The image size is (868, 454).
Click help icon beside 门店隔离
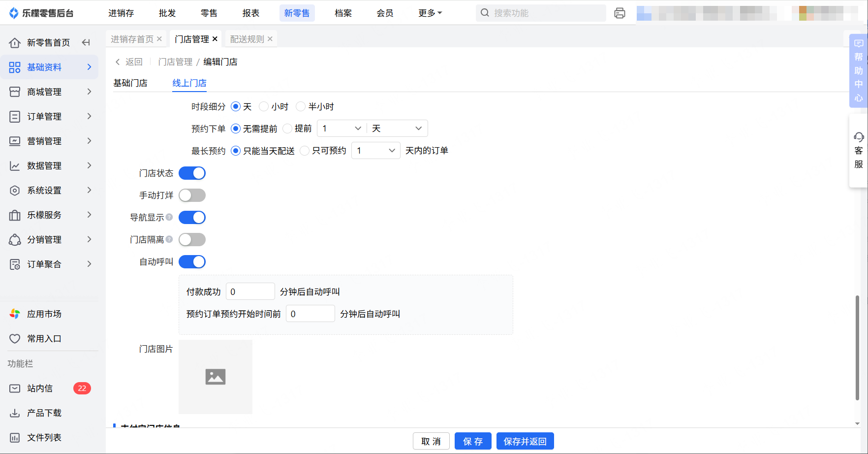pos(169,239)
